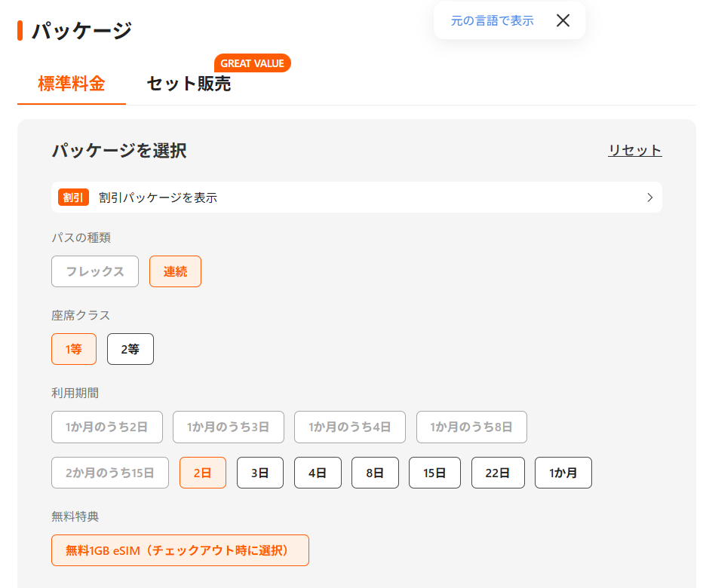Image resolution: width=706 pixels, height=588 pixels.
Task: Select the 連続 pass type
Action: [175, 271]
